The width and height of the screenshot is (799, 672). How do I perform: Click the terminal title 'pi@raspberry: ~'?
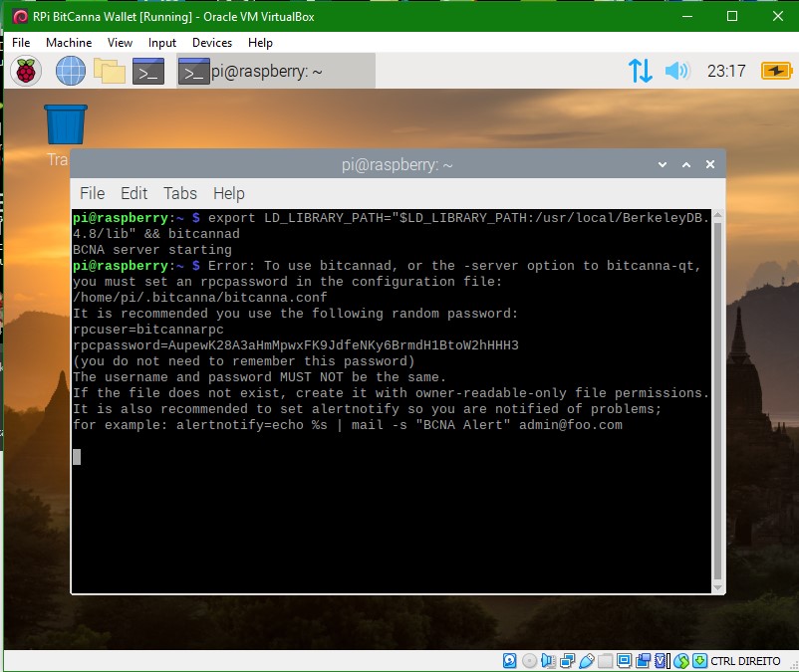[397, 164]
